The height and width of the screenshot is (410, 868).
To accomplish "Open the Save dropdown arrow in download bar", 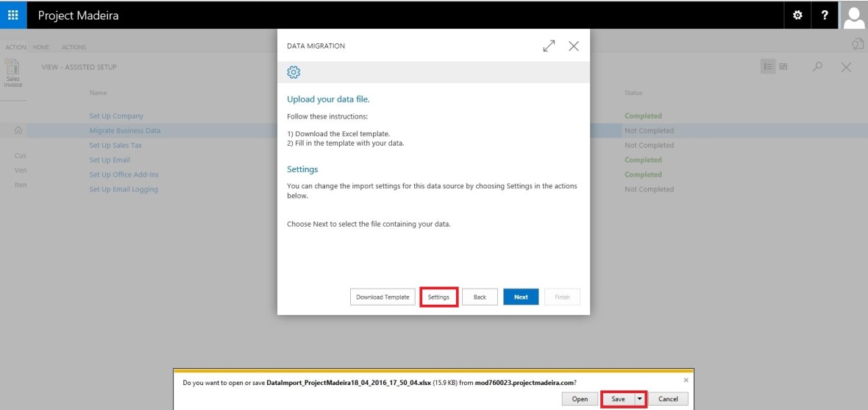I will click(x=638, y=399).
